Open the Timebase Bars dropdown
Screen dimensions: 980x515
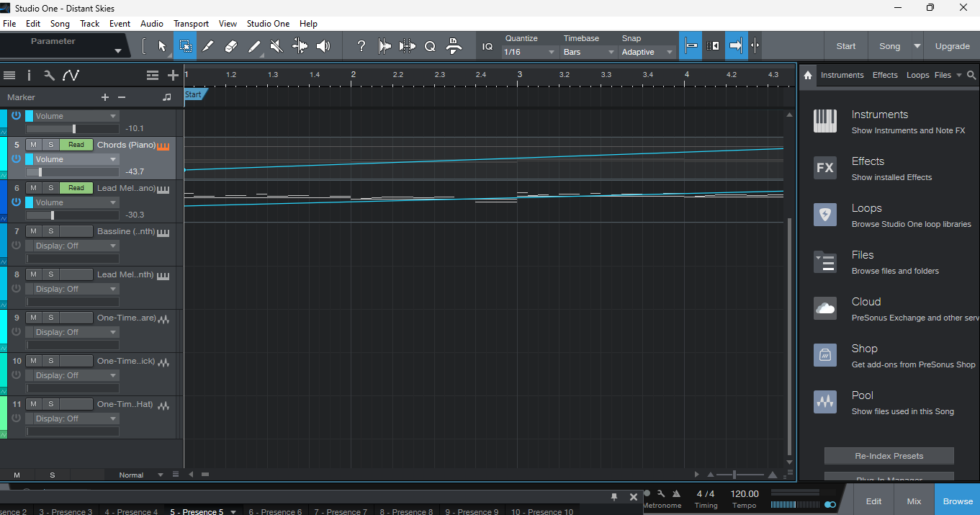click(x=589, y=52)
